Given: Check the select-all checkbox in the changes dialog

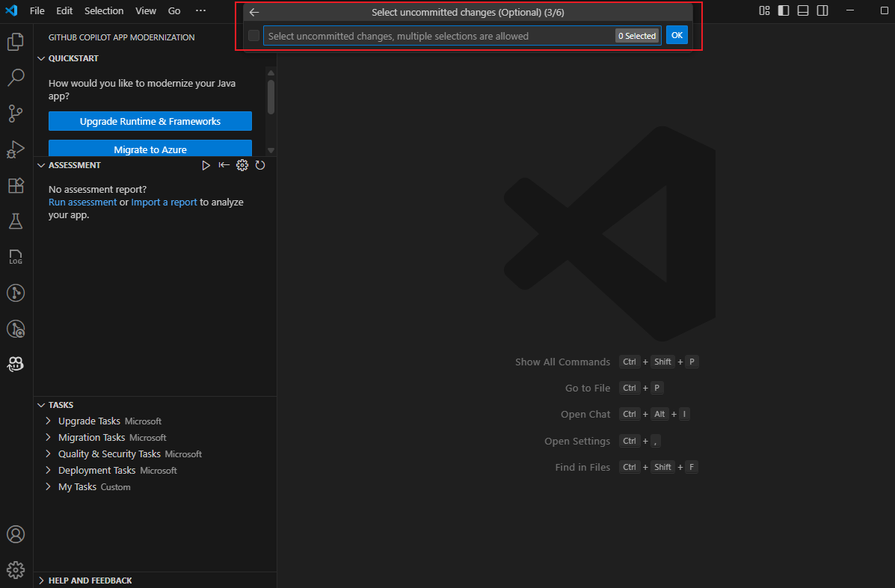Looking at the screenshot, I should [253, 35].
